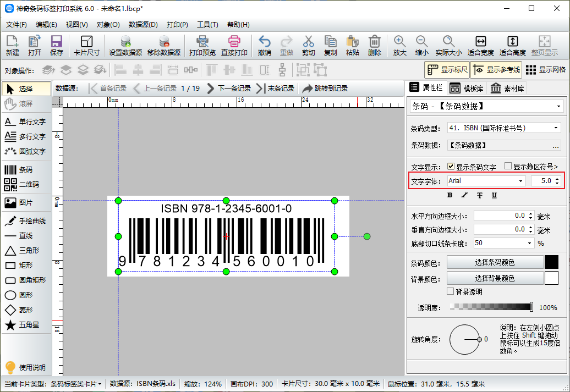Viewport: 570px width, 392px height.
Task: Click the 移除数据源 icon
Action: pos(164,46)
